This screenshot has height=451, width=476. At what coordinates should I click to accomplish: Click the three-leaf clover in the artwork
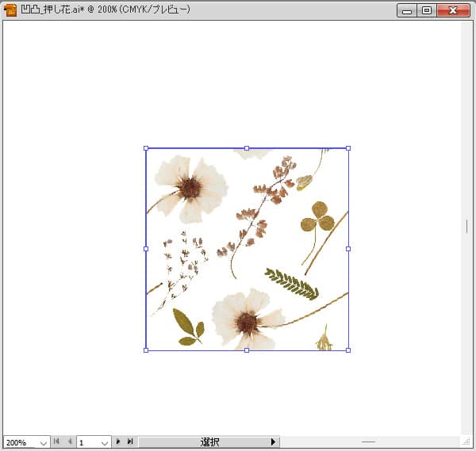[x=317, y=218]
